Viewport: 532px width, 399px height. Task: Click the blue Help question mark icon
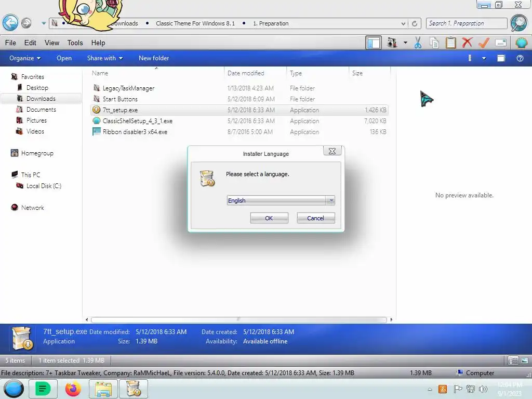click(x=520, y=58)
